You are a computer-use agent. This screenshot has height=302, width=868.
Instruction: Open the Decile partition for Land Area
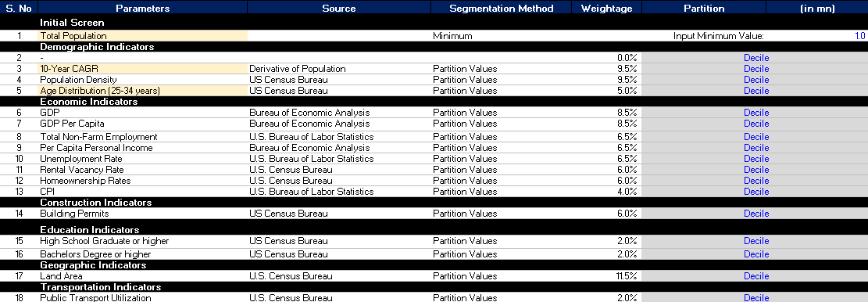point(756,276)
